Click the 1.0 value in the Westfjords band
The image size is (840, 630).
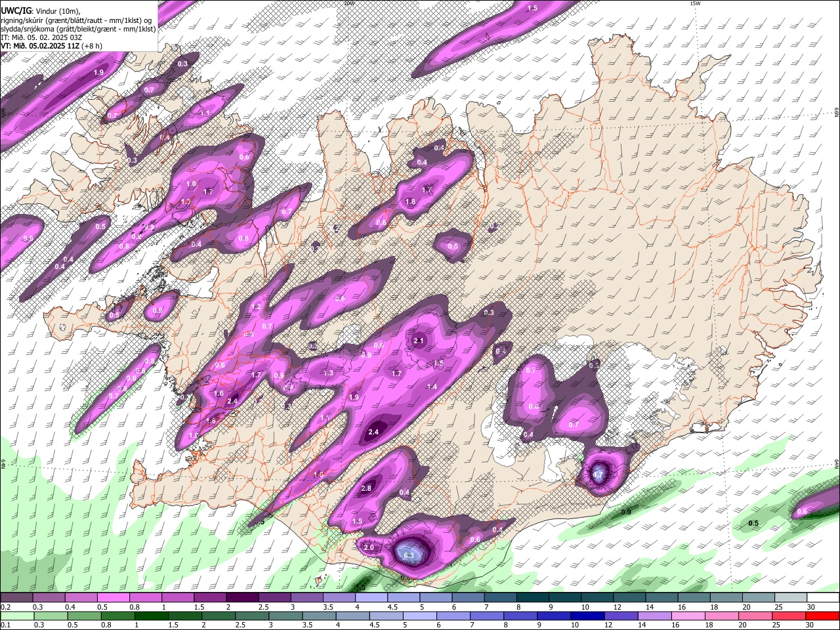click(x=192, y=184)
